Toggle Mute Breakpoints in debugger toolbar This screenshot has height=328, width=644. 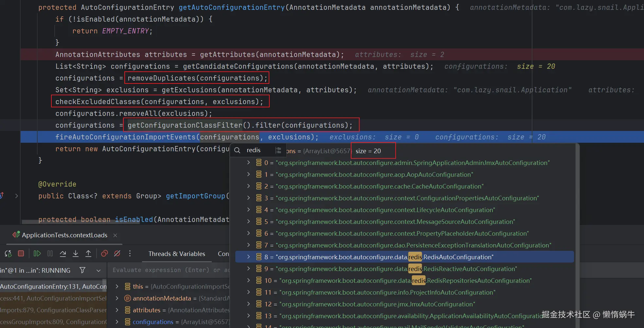117,253
